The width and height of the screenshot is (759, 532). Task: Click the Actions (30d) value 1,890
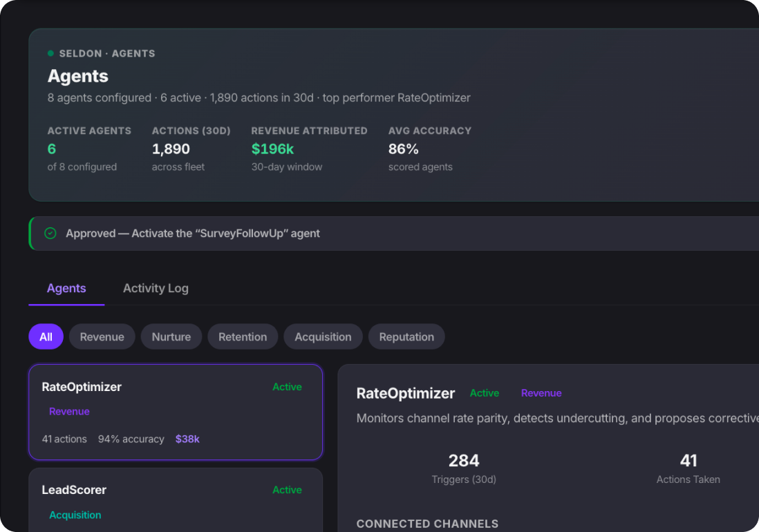(171, 149)
